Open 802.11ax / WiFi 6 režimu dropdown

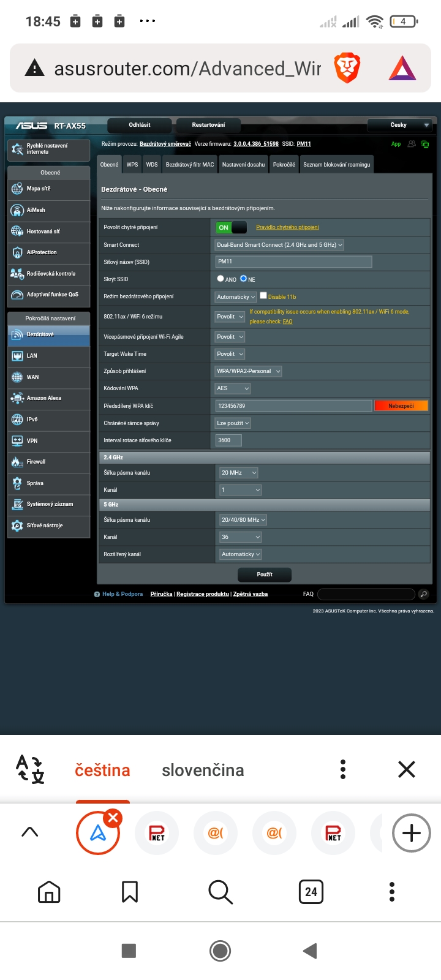coord(230,317)
